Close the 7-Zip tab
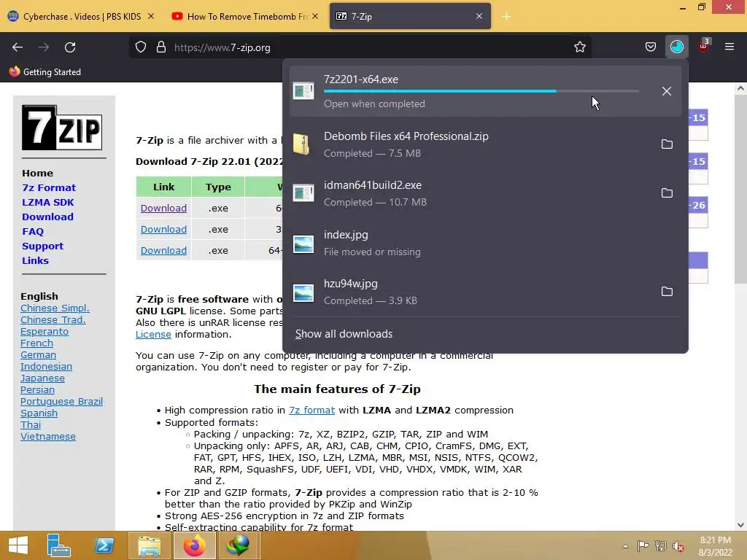 point(479,16)
